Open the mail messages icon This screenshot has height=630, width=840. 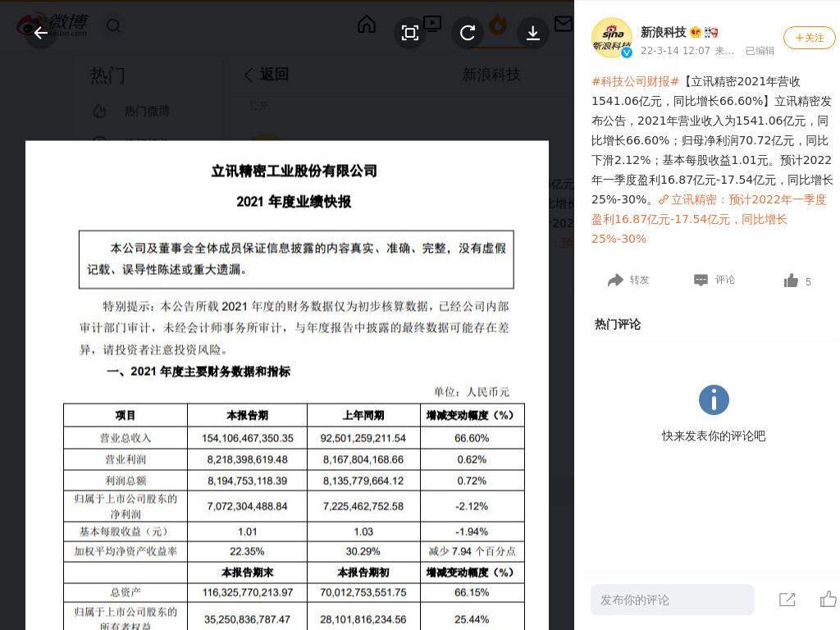(564, 24)
